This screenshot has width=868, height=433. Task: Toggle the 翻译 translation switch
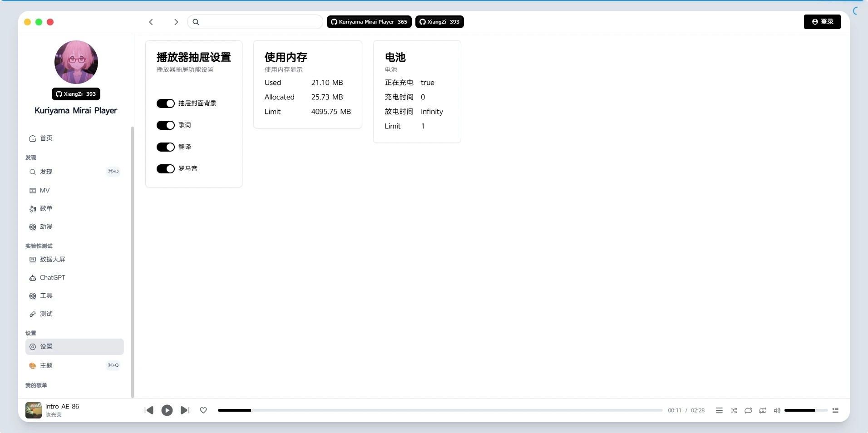[166, 147]
